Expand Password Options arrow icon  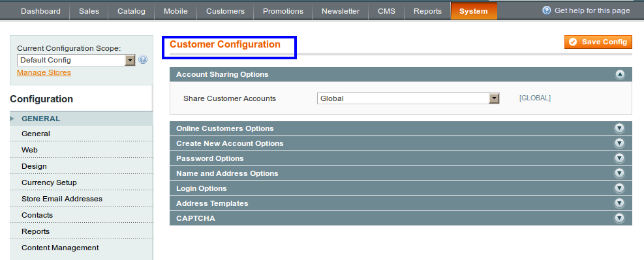click(x=619, y=158)
